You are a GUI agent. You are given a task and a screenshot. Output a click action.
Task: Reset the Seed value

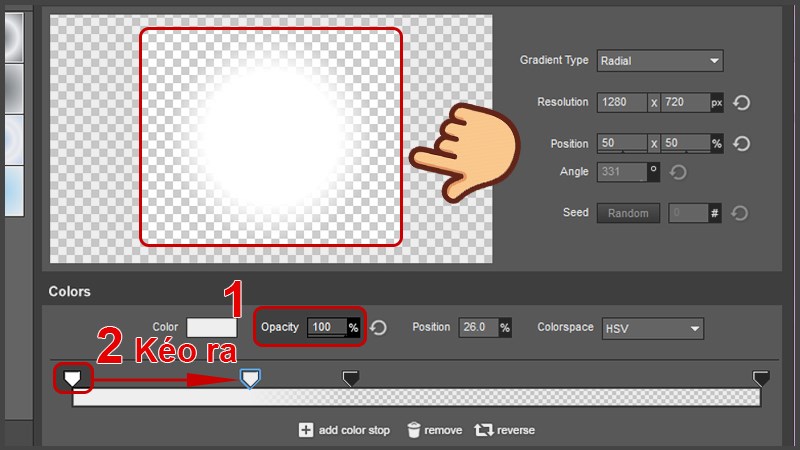coord(742,213)
